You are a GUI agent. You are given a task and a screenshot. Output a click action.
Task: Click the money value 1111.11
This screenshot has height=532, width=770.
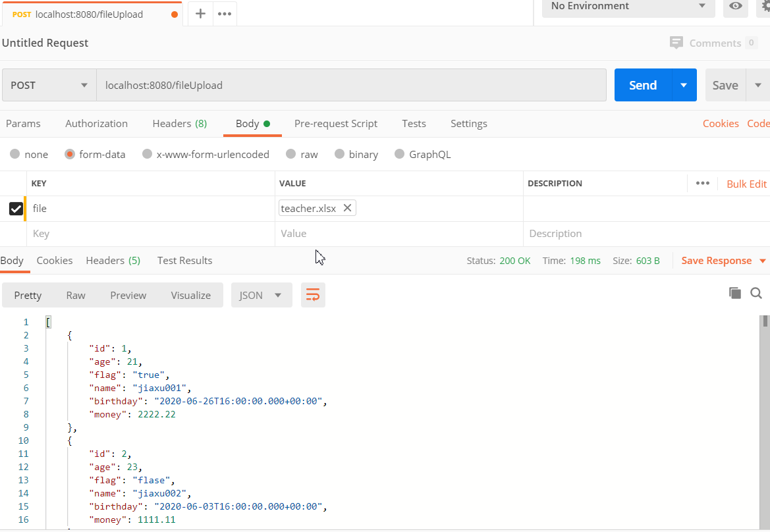click(157, 519)
